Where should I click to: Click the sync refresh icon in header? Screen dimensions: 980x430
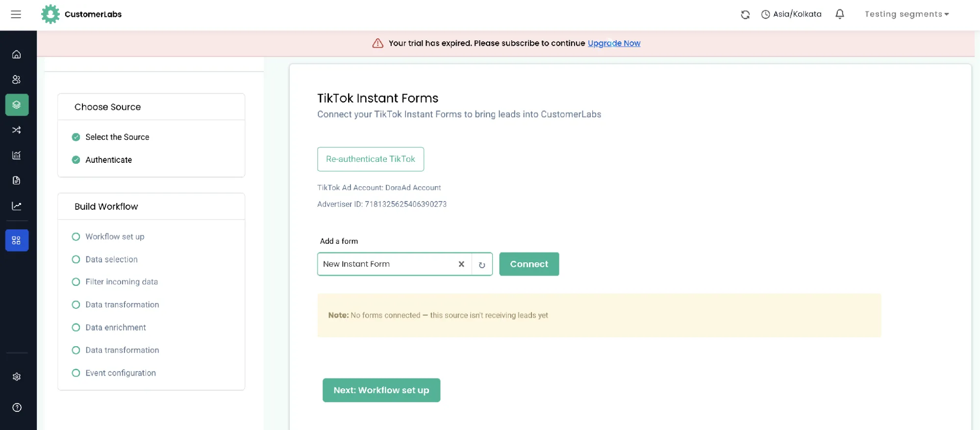745,15
